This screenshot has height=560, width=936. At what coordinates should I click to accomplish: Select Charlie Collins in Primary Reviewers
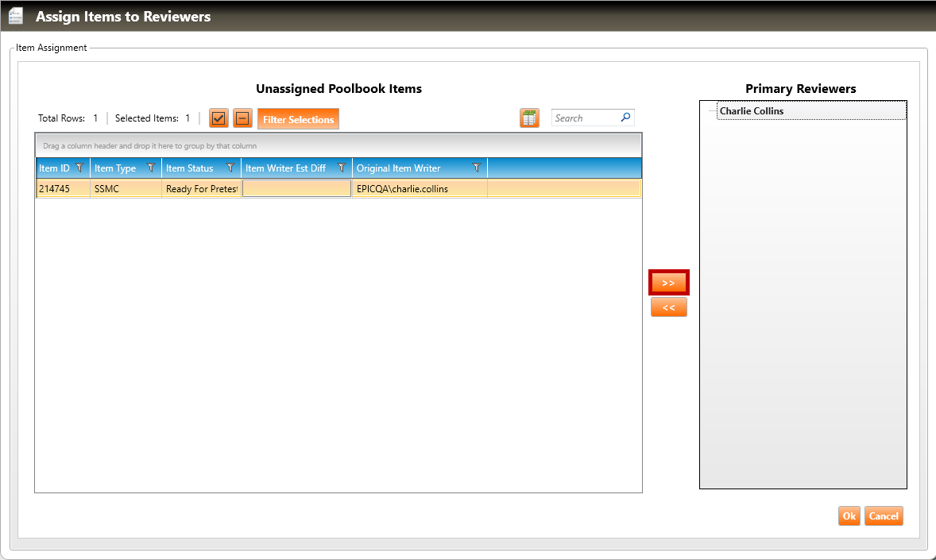752,111
